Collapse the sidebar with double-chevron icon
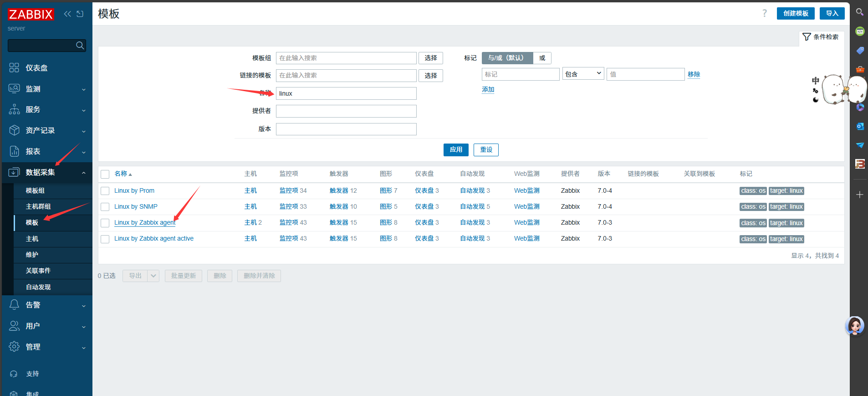The image size is (868, 396). (67, 14)
